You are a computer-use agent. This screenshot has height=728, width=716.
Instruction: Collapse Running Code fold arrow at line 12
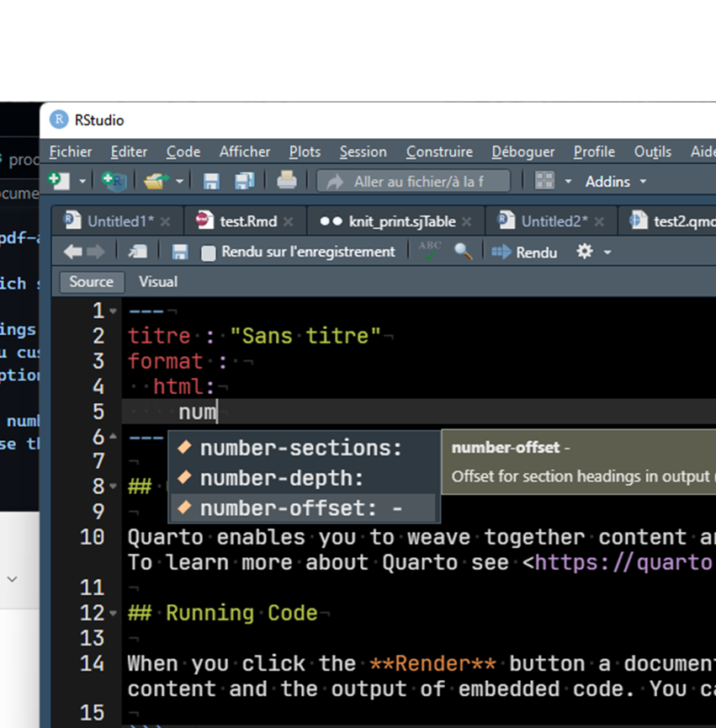114,613
